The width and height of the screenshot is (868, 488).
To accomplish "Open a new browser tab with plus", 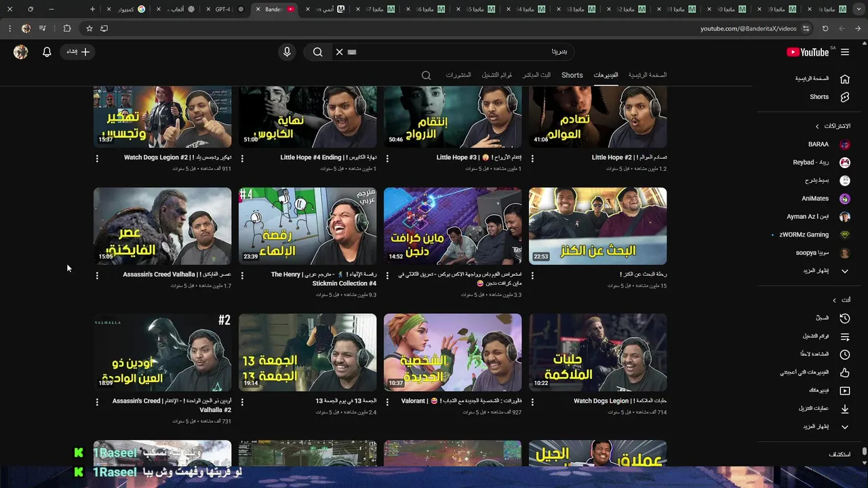I will (93, 9).
